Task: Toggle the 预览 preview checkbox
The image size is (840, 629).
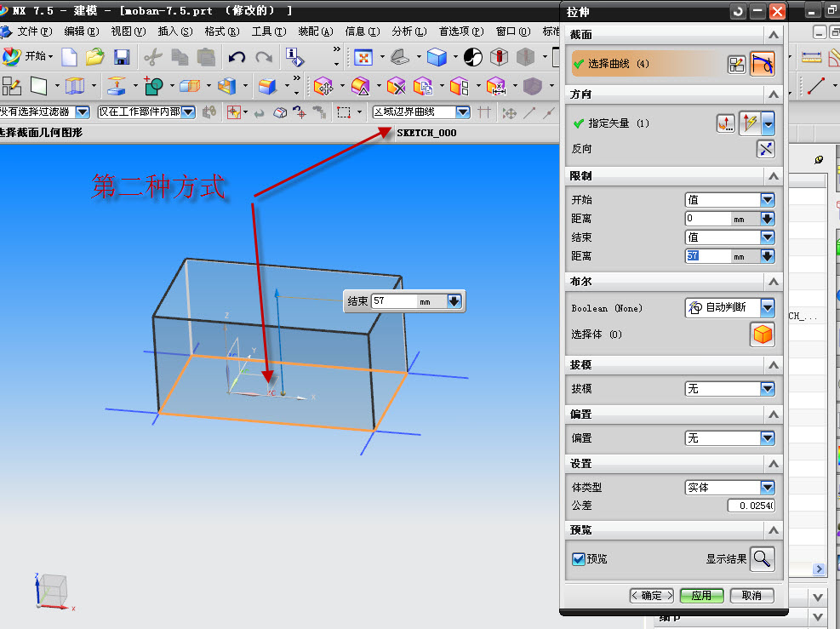Action: (578, 559)
